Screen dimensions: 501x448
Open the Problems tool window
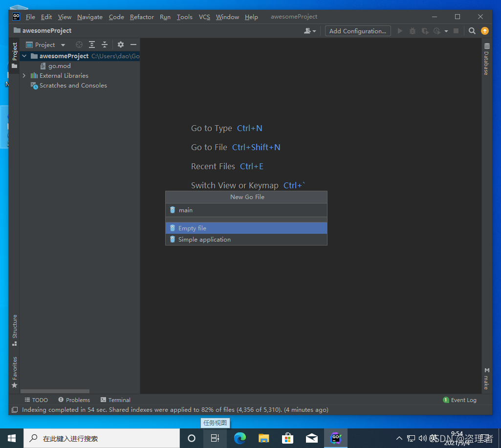click(74, 400)
